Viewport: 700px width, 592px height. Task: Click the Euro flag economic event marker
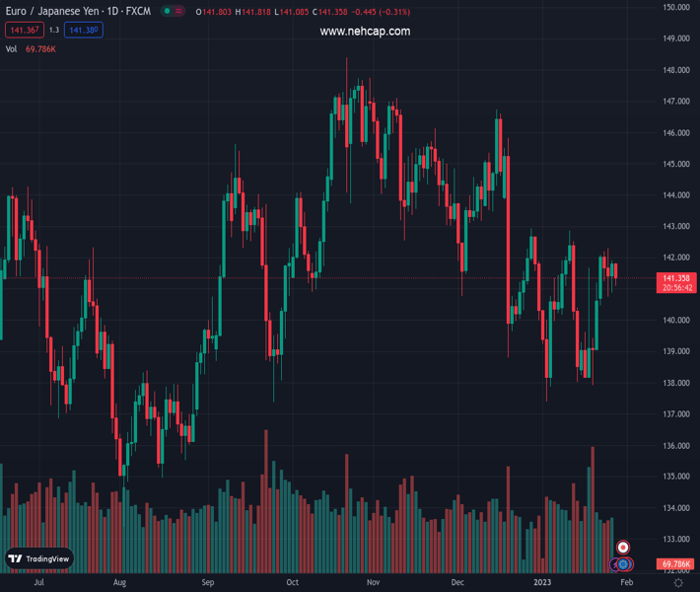(x=623, y=564)
